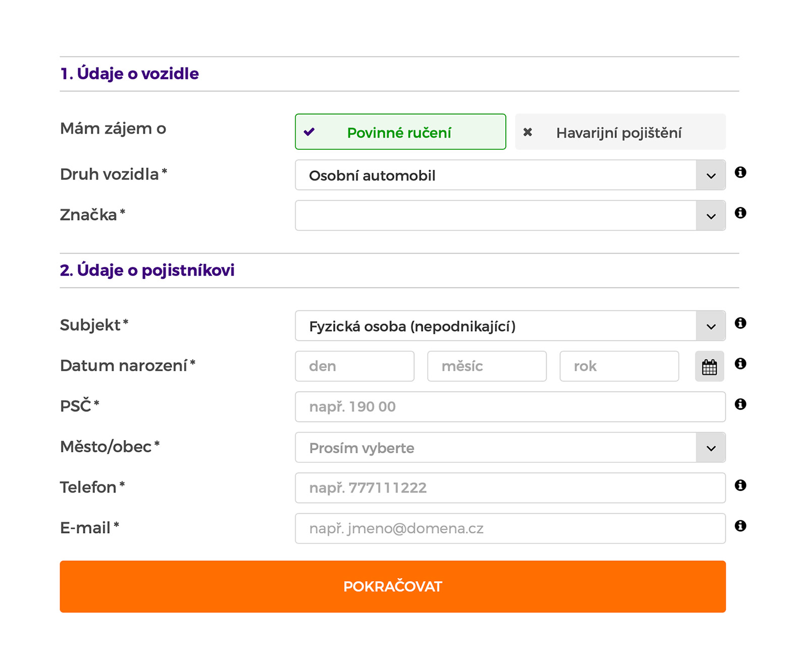Screen dimensions: 807x672
Task: Open Subjekt dropdown showing Fyzická osoba
Action: coord(510,326)
